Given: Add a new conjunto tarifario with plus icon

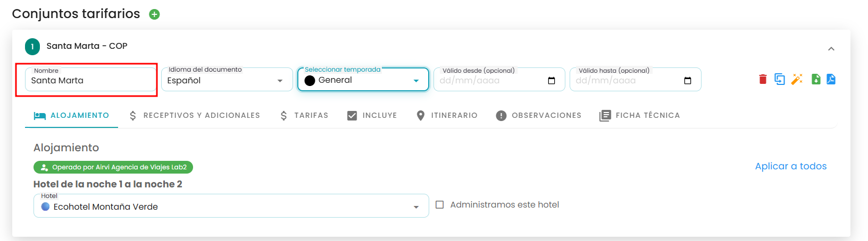Looking at the screenshot, I should point(154,14).
